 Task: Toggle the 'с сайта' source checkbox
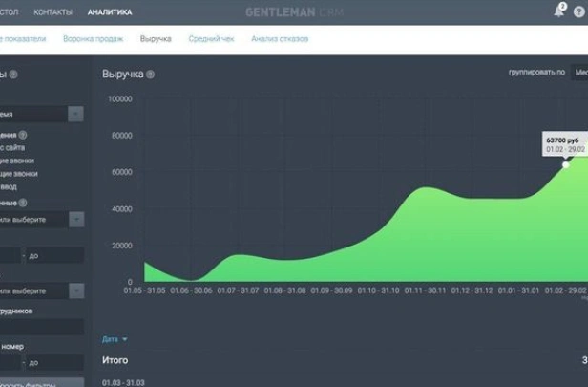[14, 147]
